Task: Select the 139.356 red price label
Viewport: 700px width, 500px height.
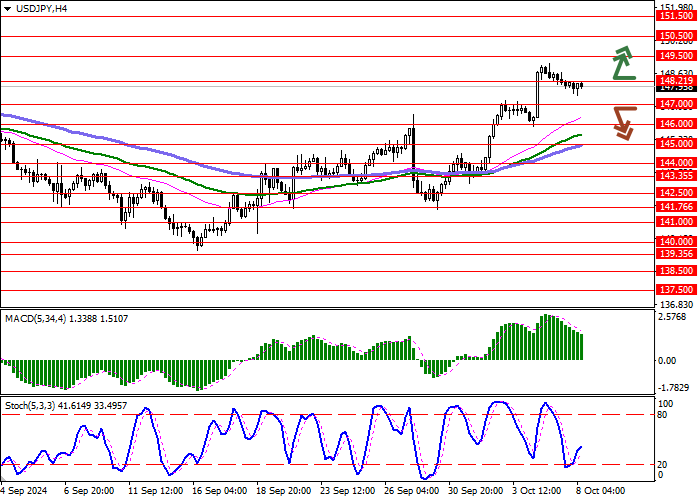Action: (x=676, y=254)
